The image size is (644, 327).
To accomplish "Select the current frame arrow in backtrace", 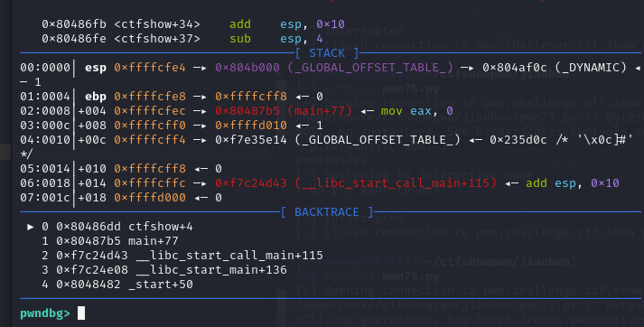I will pos(31,227).
